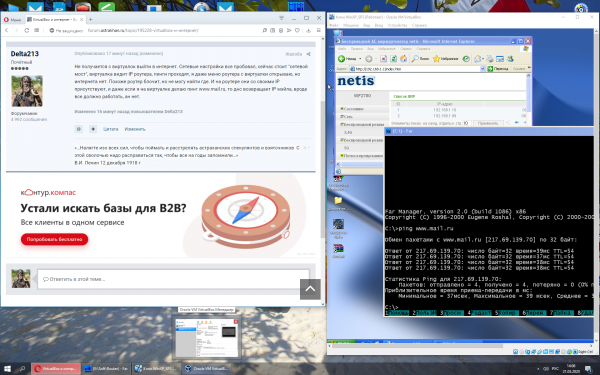Reload the forum page in Opera
Viewport: 600px width, 375px height.
tap(26, 30)
